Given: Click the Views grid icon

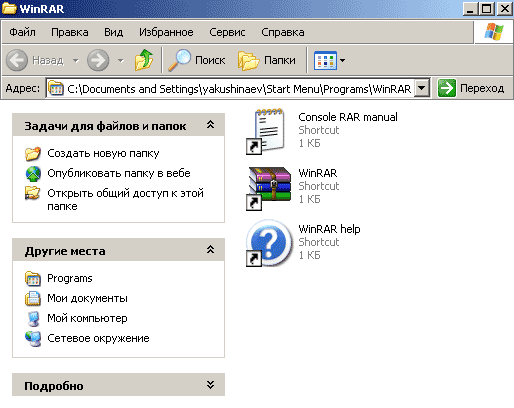Looking at the screenshot, I should [x=325, y=61].
